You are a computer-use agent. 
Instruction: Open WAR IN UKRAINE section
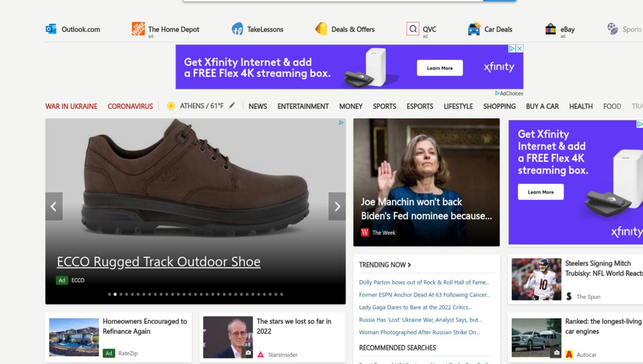(71, 106)
